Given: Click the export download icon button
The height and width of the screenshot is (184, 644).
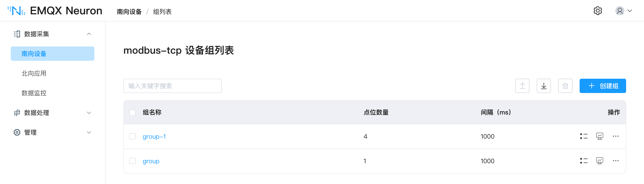Looking at the screenshot, I should (x=544, y=86).
